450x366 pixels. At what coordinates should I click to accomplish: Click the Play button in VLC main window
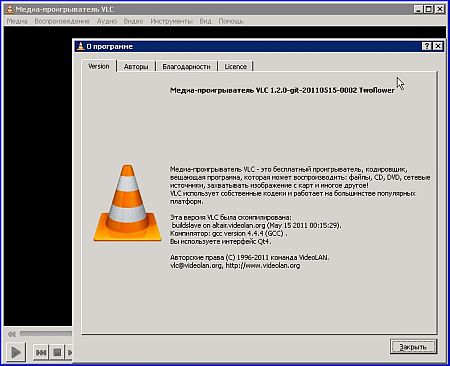(16, 352)
